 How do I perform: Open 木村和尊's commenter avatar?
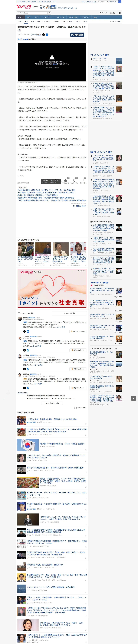[x=20, y=337]
